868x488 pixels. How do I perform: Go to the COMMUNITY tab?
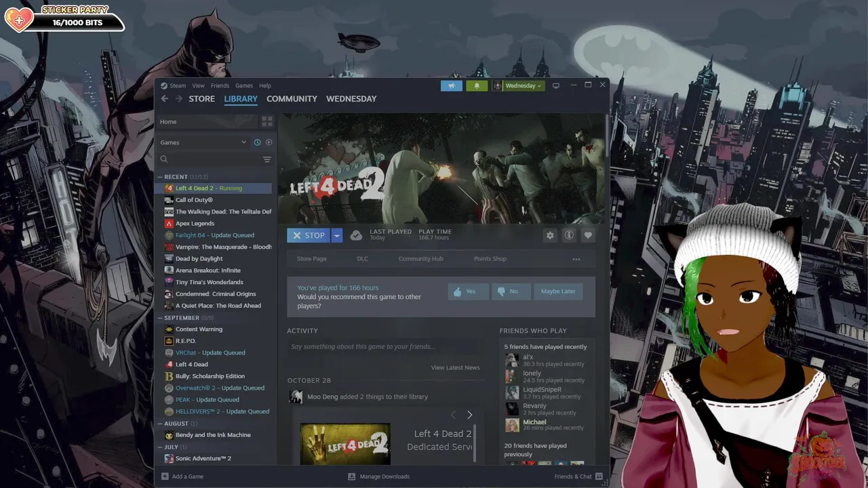coord(292,99)
